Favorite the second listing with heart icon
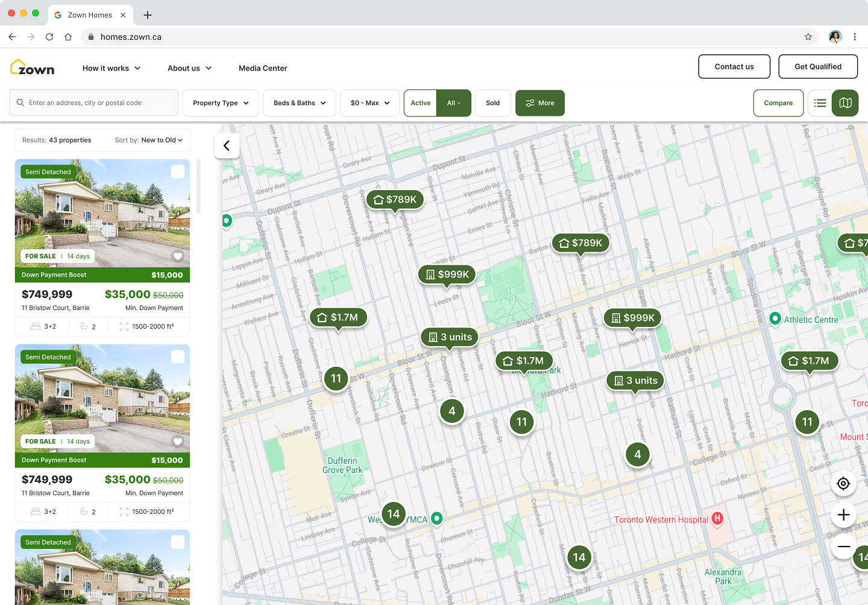The width and height of the screenshot is (868, 605). (178, 442)
